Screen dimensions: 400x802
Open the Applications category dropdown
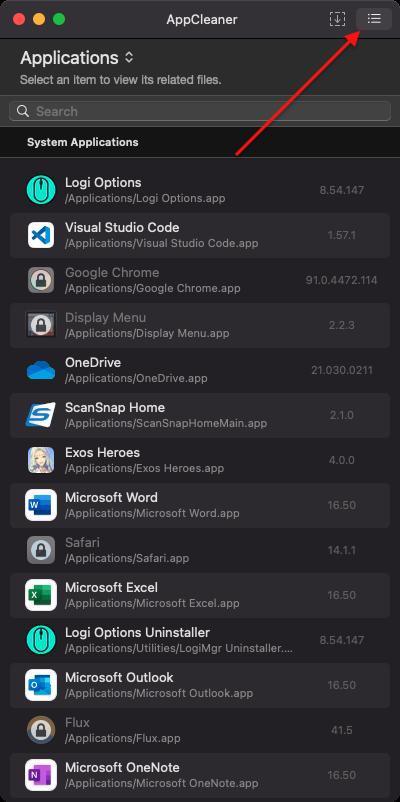tap(77, 58)
